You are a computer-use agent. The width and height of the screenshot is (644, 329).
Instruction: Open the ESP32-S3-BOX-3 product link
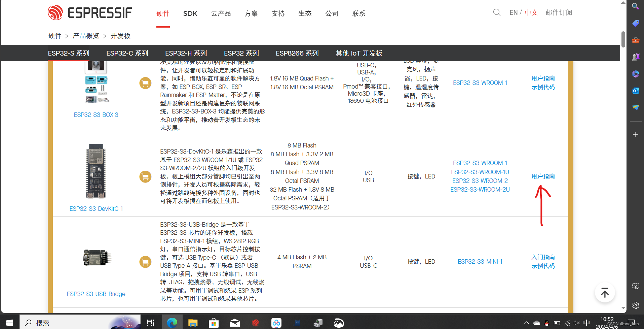96,115
